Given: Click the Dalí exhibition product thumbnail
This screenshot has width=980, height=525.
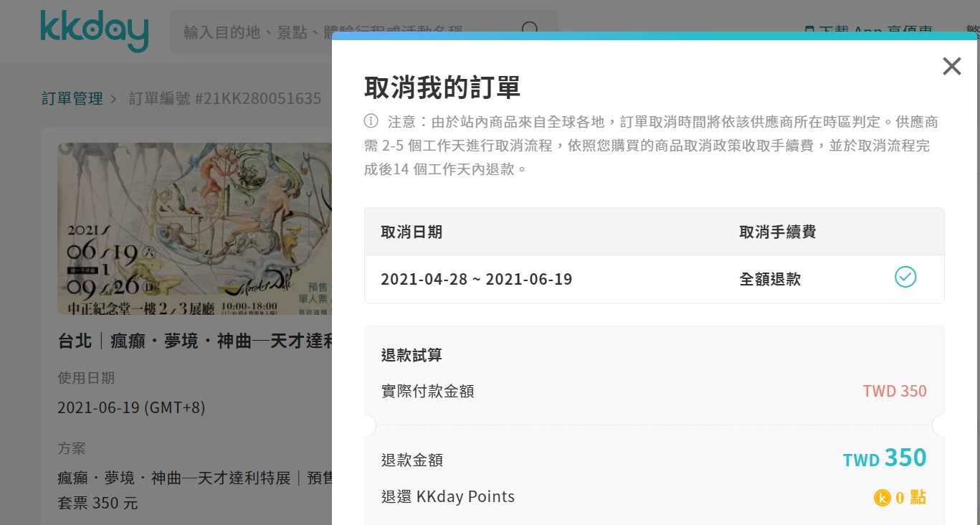Looking at the screenshot, I should 195,228.
